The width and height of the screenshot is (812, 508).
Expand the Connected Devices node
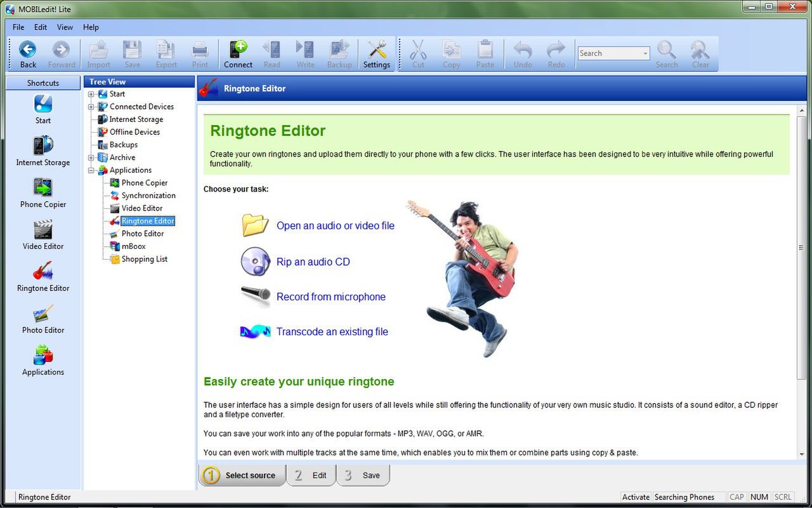91,107
